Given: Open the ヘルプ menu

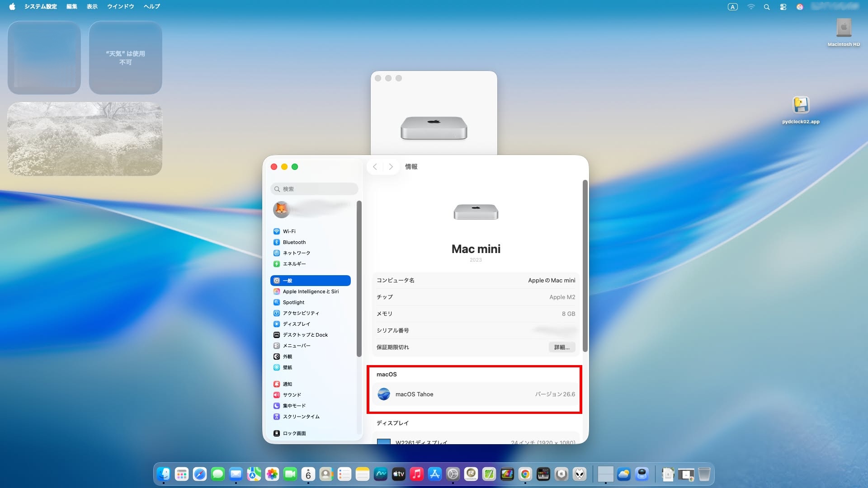Looking at the screenshot, I should 152,6.
